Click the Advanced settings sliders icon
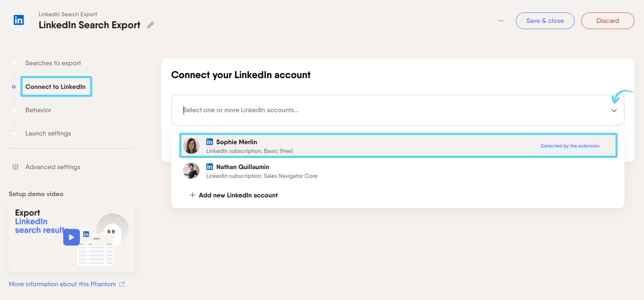 [x=15, y=167]
